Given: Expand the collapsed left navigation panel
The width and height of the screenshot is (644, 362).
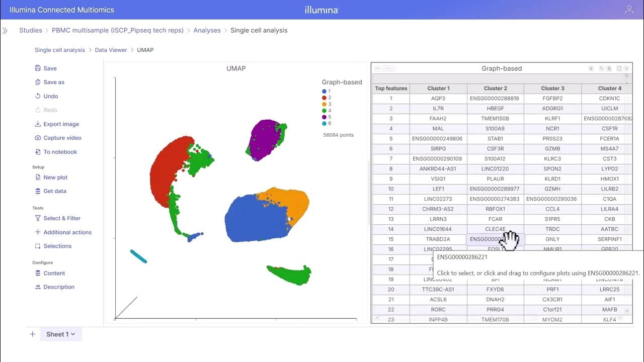Looking at the screenshot, I should click(x=5, y=31).
